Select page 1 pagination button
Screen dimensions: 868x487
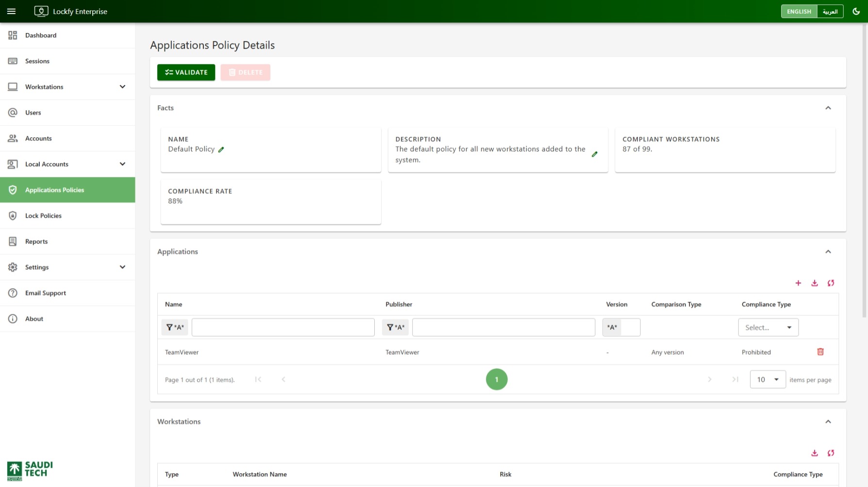coord(497,379)
